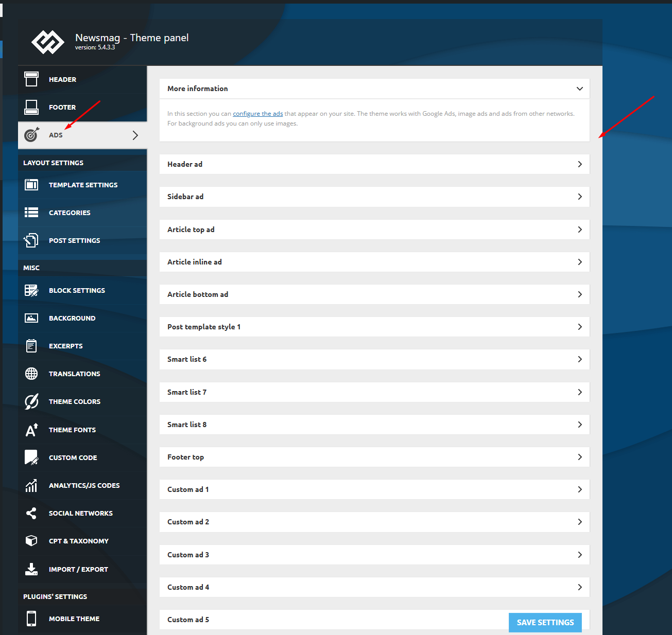Click the Template Settings icon
Image resolution: width=672 pixels, height=635 pixels.
[x=31, y=185]
